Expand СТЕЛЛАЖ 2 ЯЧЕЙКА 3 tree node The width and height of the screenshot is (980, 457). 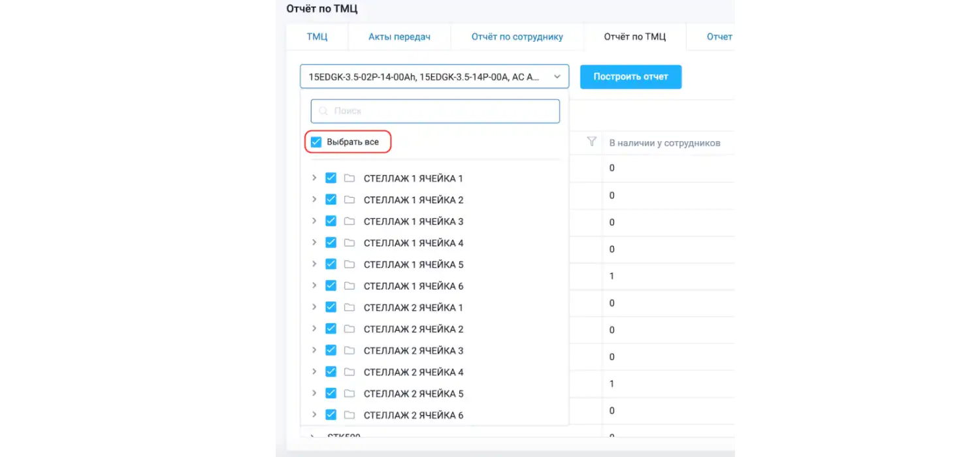point(314,350)
